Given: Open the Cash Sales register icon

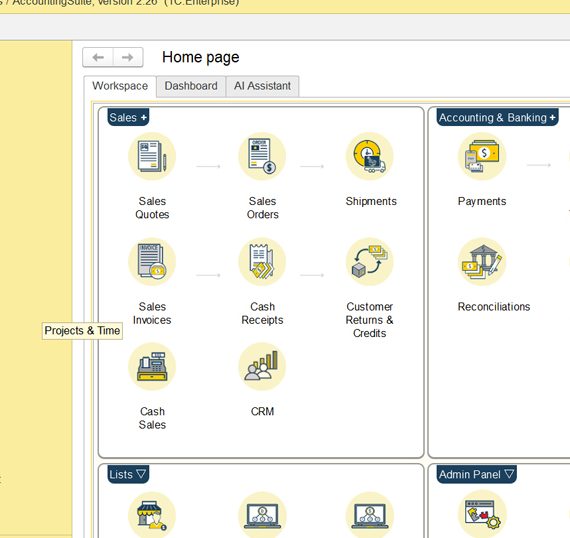Looking at the screenshot, I should (x=152, y=366).
